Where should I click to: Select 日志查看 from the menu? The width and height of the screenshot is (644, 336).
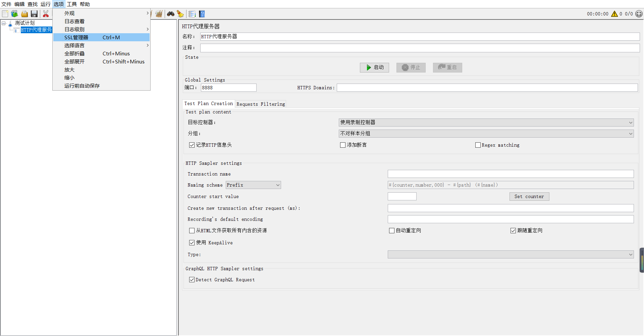(x=101, y=21)
